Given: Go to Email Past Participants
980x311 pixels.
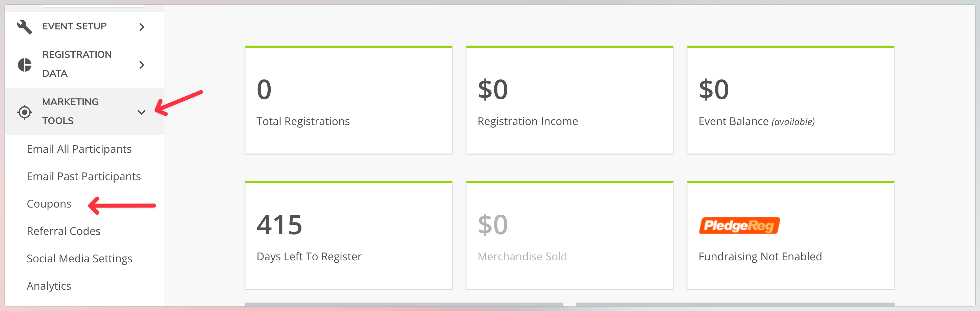Looking at the screenshot, I should point(84,176).
